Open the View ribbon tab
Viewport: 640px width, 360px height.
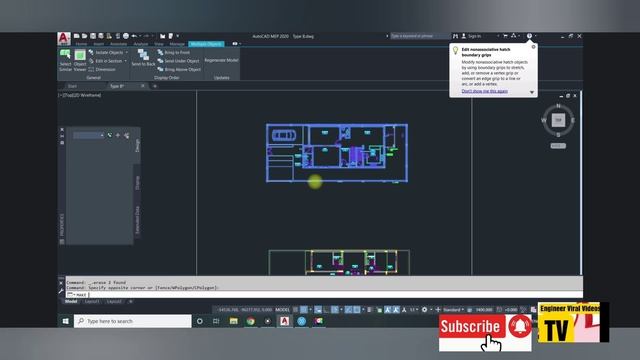coord(159,44)
